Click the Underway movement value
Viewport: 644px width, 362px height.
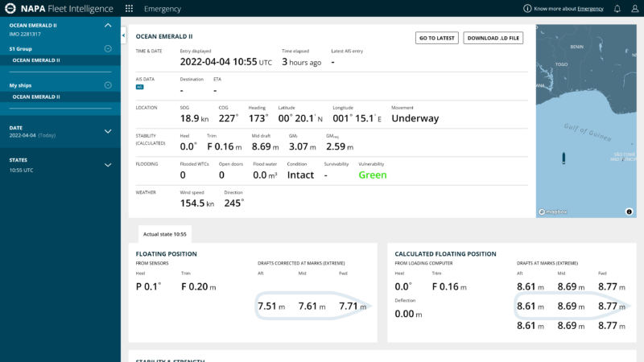pos(415,118)
